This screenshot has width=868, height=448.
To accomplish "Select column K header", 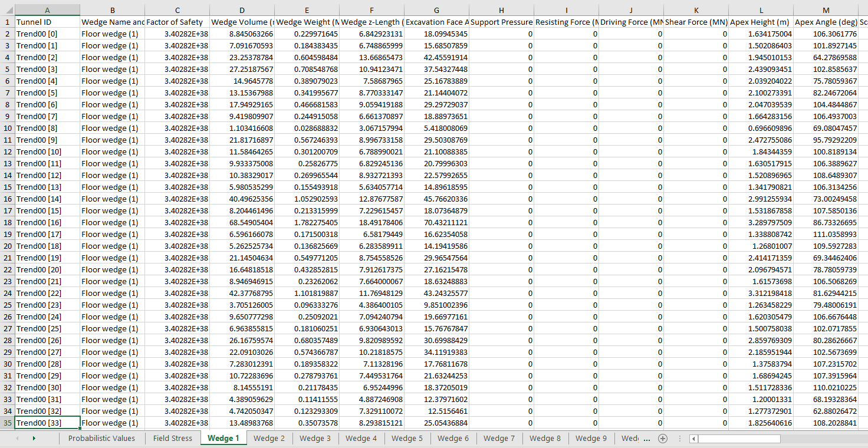I will pyautogui.click(x=696, y=10).
